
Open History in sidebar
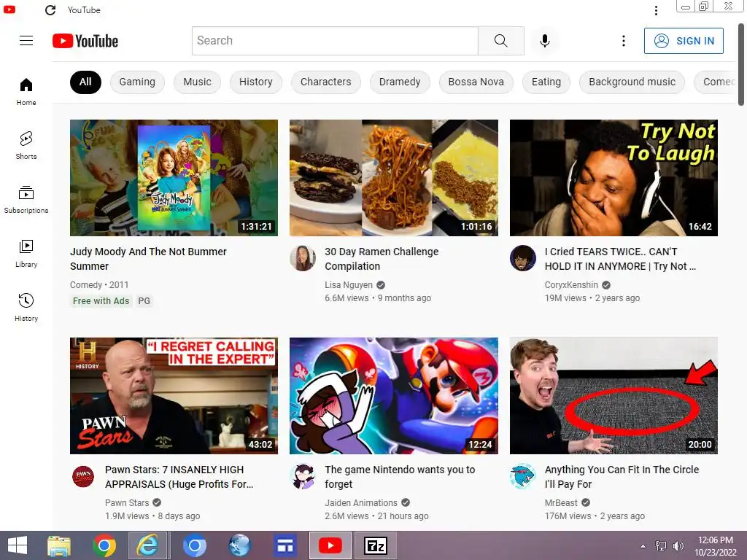[26, 308]
